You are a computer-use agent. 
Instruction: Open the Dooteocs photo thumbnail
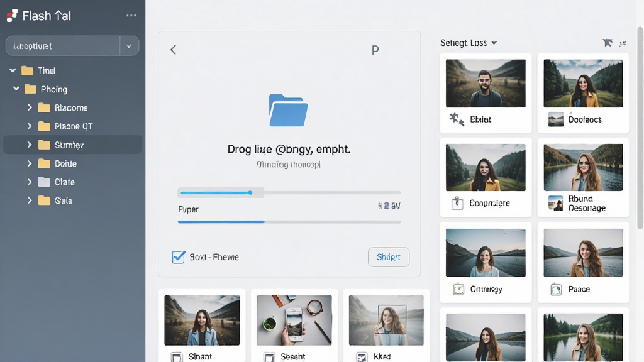(583, 84)
